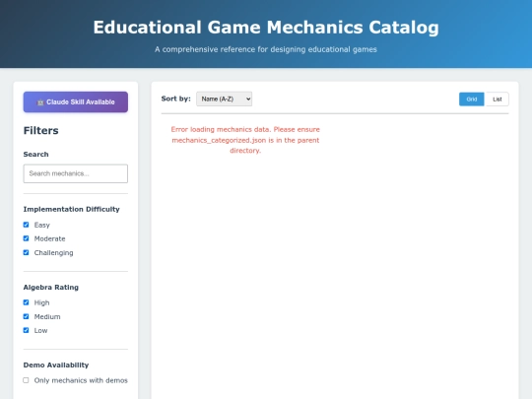
Task: Click the error loading mechanics data message
Action: (245, 140)
